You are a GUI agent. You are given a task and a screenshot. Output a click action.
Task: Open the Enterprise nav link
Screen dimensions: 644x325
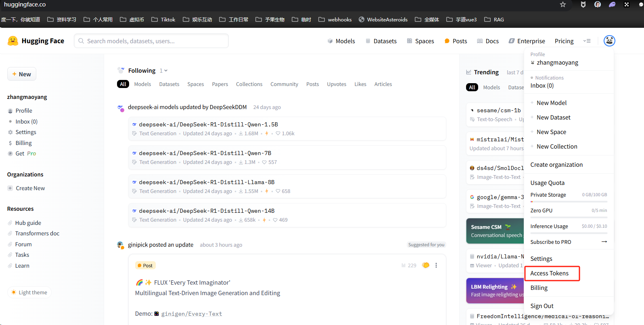click(x=527, y=41)
